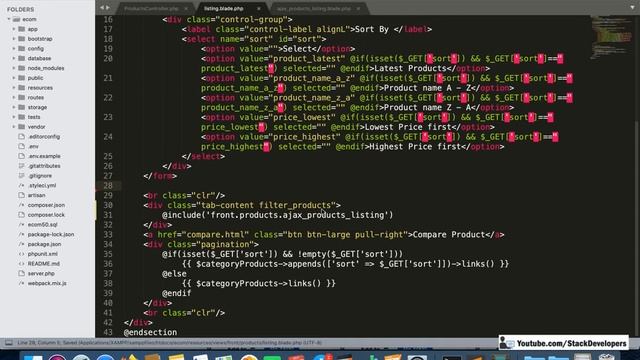Click the FOLDERS sidebar heading

click(x=20, y=9)
